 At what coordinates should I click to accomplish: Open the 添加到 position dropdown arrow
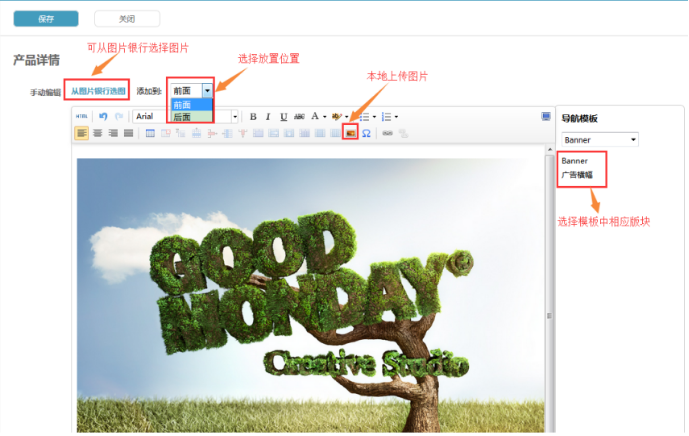(x=207, y=91)
